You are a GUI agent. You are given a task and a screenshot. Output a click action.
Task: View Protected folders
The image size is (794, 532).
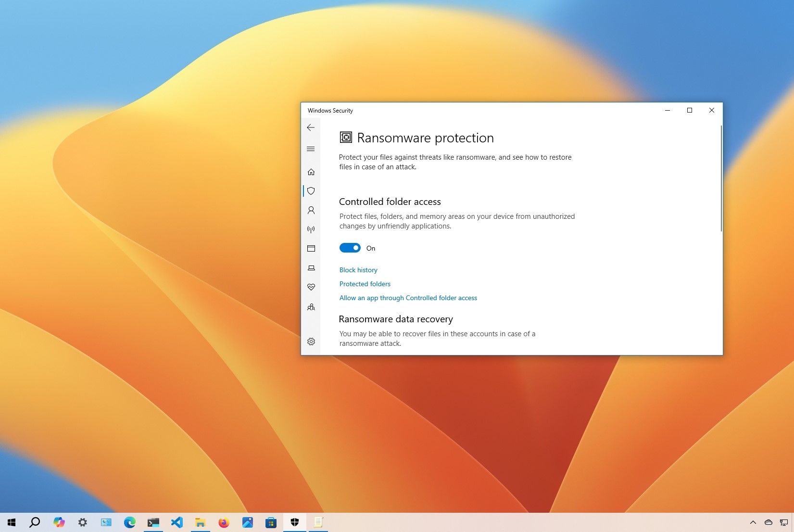(365, 284)
